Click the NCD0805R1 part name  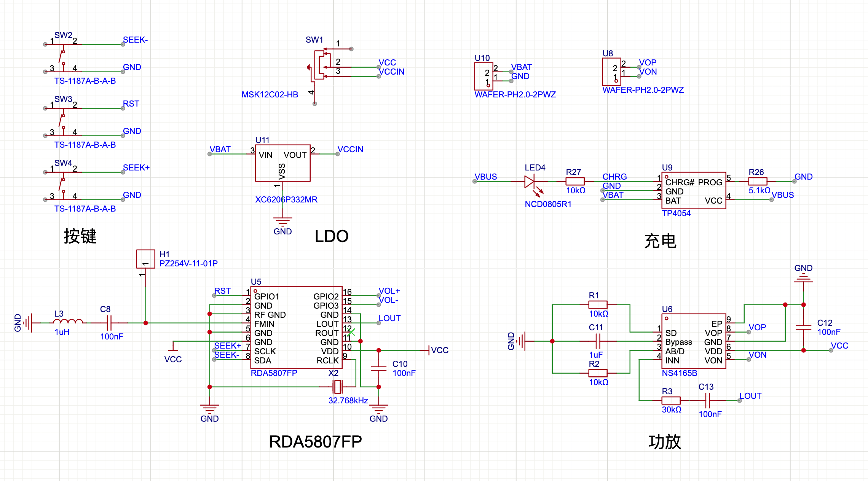pos(548,204)
